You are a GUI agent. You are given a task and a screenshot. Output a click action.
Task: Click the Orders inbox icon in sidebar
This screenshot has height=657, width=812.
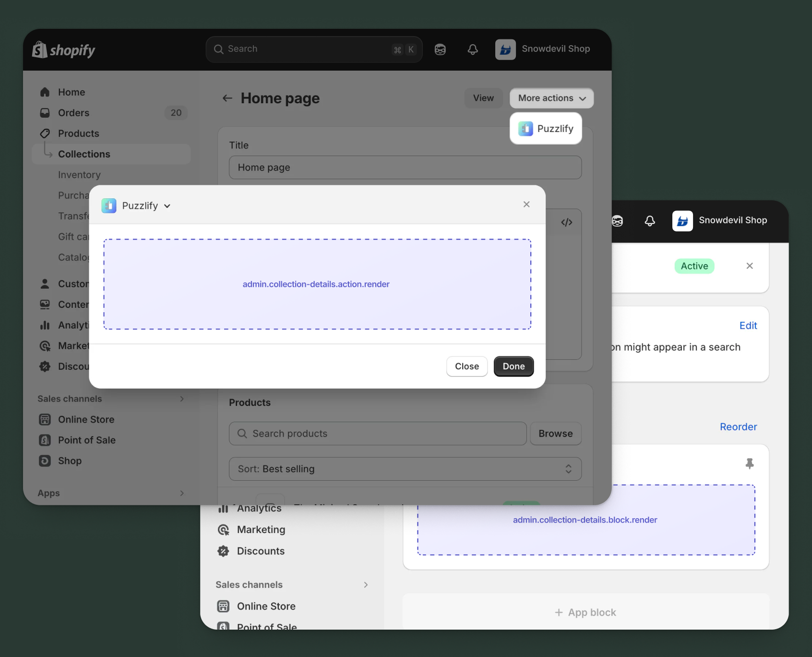coord(45,113)
